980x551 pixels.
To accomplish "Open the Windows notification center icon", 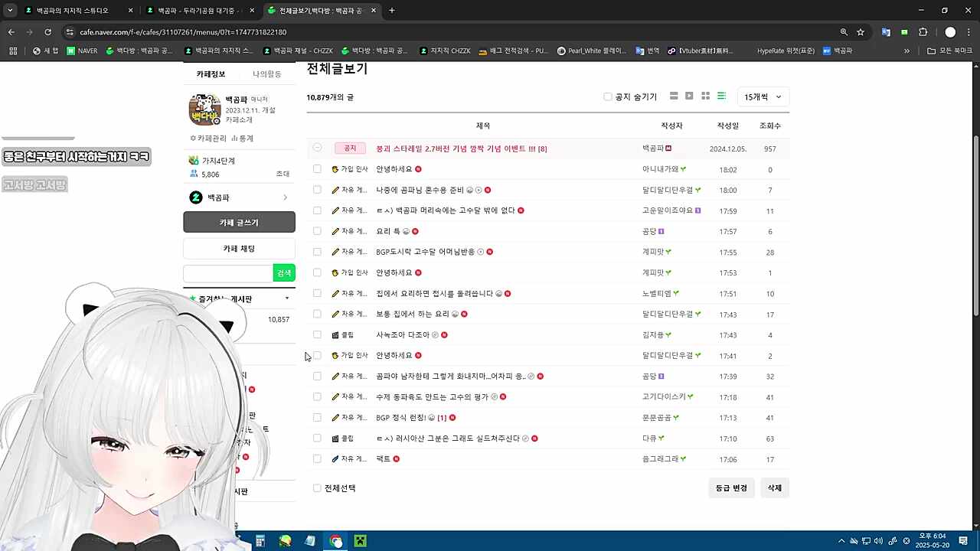I will pyautogui.click(x=963, y=541).
